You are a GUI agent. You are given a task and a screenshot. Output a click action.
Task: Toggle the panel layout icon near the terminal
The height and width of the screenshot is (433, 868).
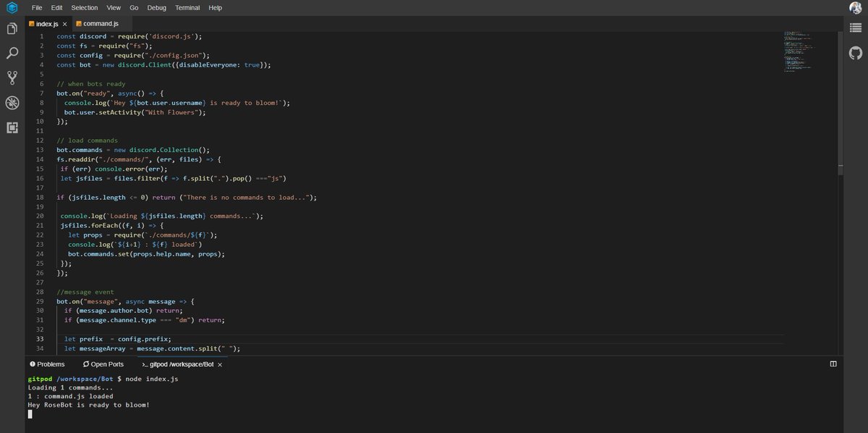tap(833, 363)
